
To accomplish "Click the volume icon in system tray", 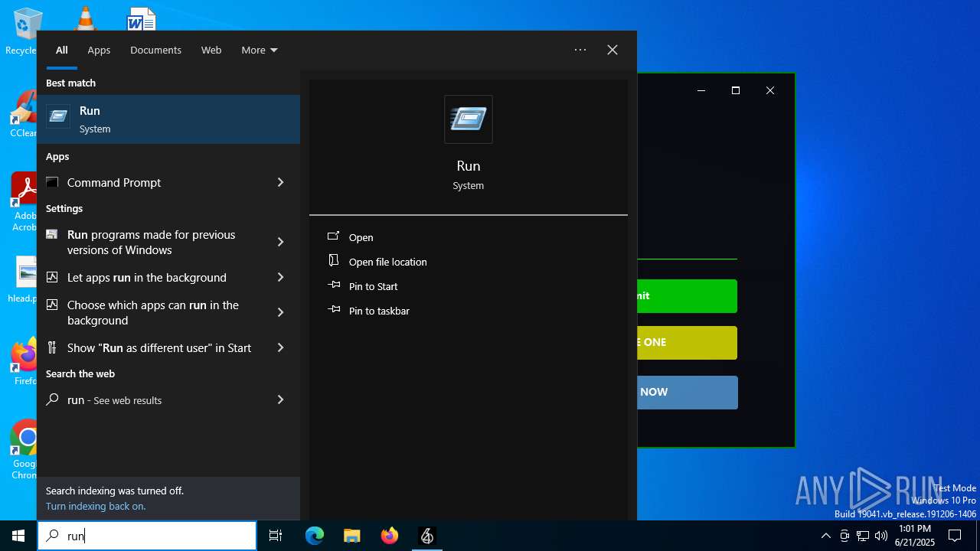I will point(881,536).
